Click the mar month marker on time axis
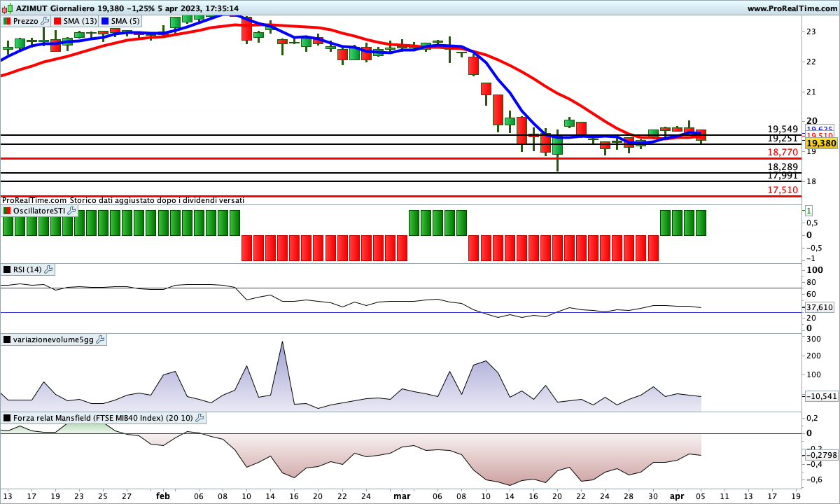 402,496
